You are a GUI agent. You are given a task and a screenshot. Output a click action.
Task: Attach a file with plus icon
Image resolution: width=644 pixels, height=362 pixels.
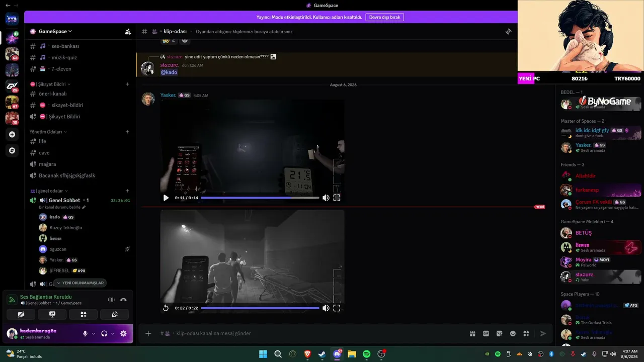pyautogui.click(x=148, y=333)
